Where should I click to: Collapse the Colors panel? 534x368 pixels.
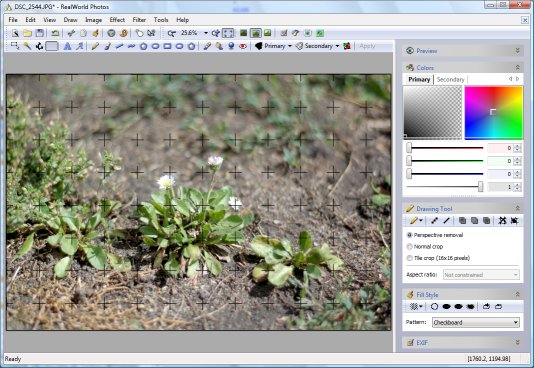click(517, 67)
